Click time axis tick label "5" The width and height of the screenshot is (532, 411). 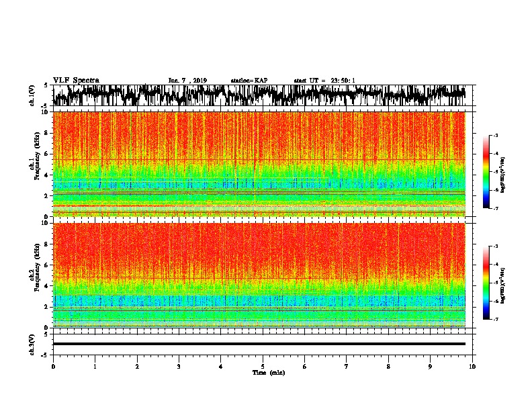pyautogui.click(x=263, y=367)
